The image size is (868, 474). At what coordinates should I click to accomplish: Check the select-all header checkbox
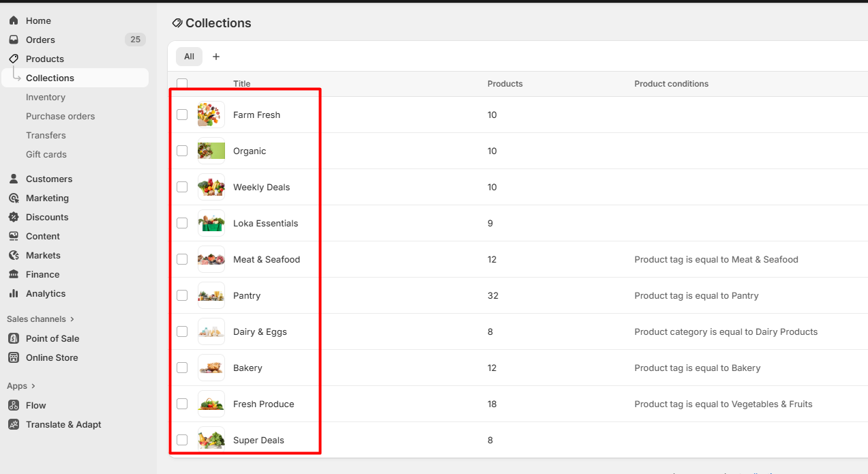182,83
